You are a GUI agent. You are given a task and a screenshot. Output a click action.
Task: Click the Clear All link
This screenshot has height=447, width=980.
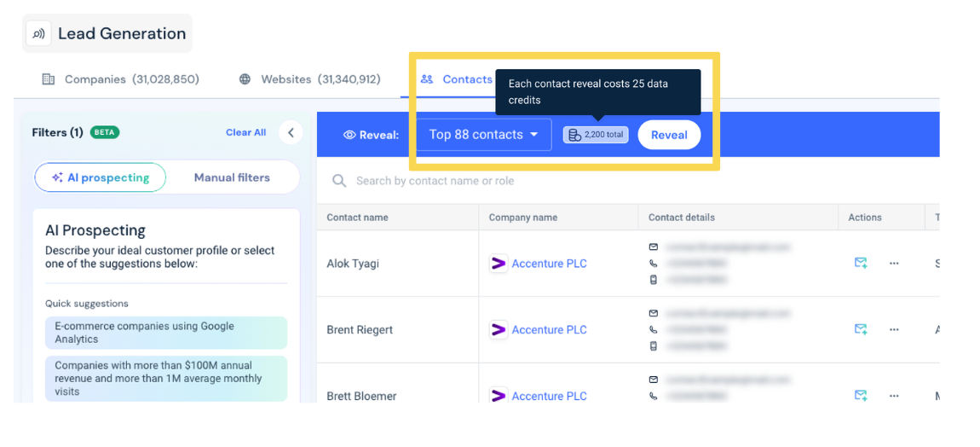coord(245,133)
